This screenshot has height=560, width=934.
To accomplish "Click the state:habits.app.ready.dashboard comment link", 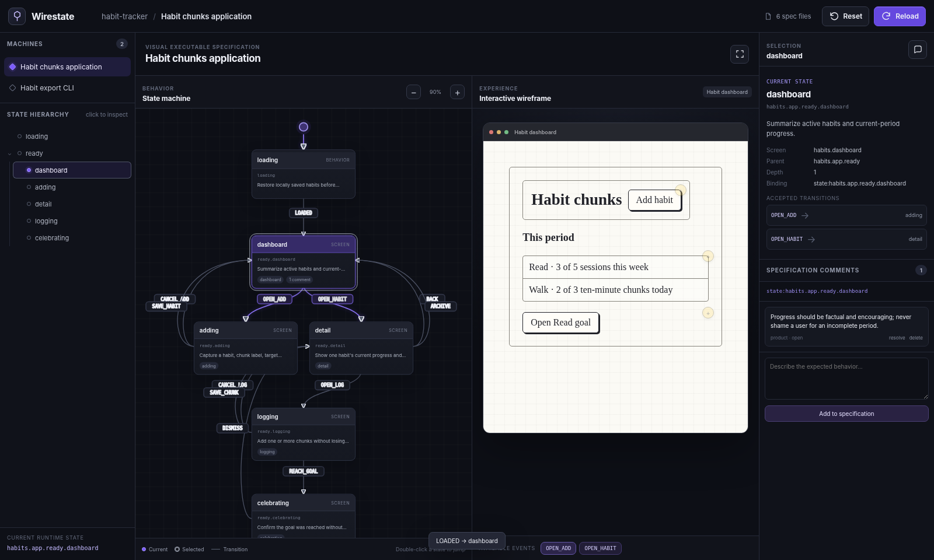I will tap(817, 291).
